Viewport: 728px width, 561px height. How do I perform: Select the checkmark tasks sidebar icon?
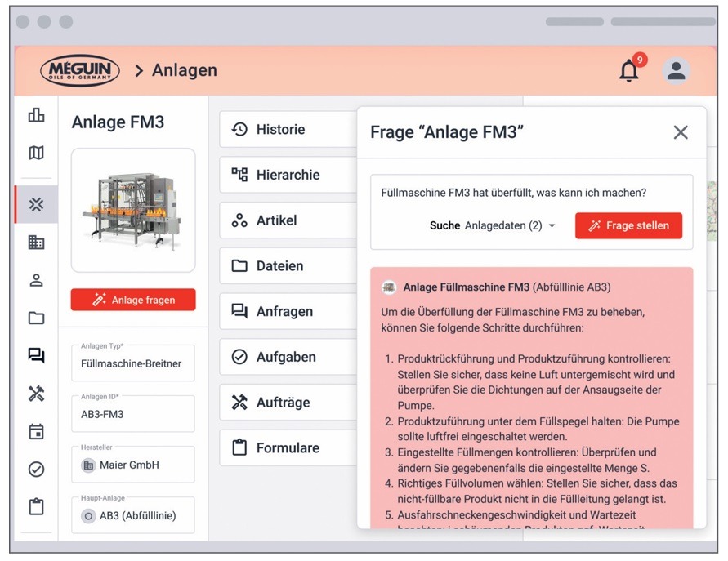point(36,470)
